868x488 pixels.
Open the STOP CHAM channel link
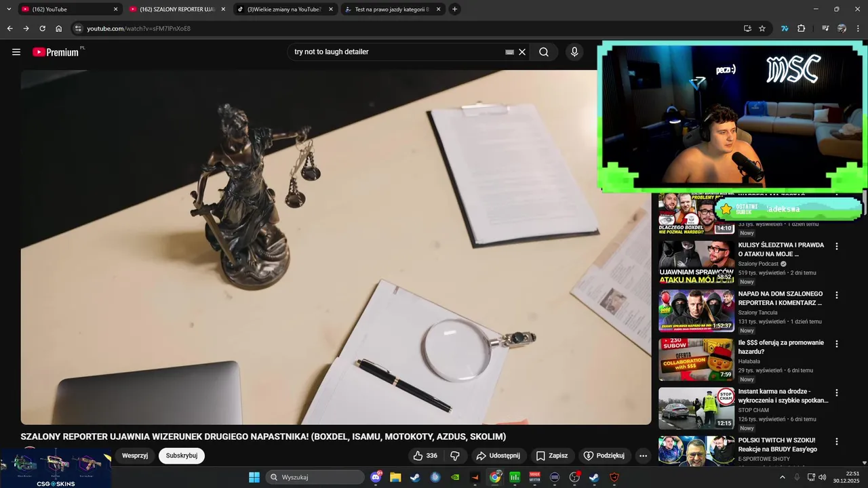pos(753,410)
